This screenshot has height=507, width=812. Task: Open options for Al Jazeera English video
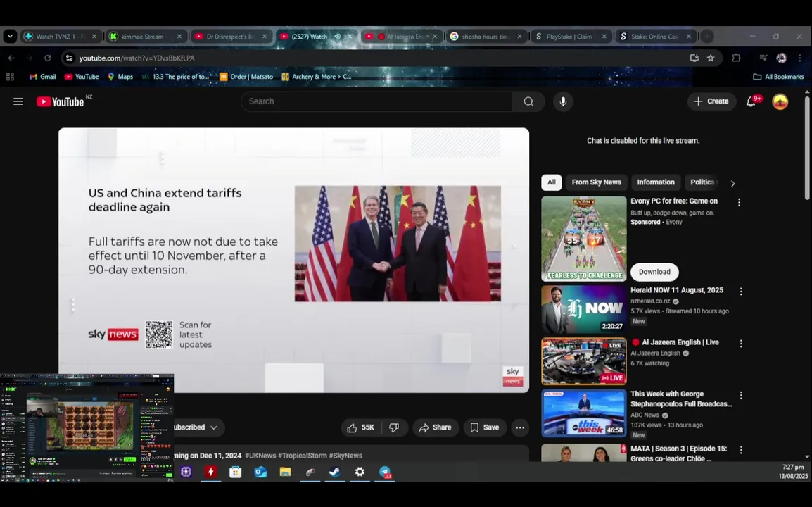[x=741, y=344]
